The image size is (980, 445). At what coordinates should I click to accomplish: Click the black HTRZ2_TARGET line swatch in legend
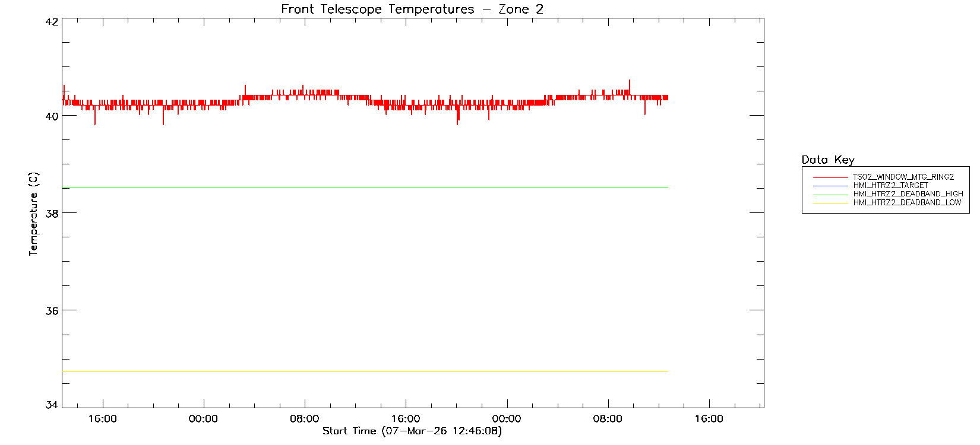point(830,186)
